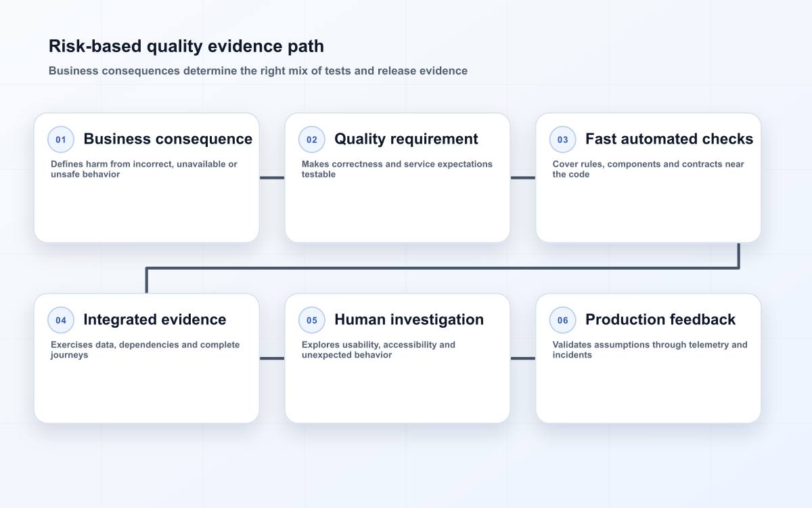Screen dimensions: 812x508
Task: Click the 03 step badge
Action: [563, 140]
